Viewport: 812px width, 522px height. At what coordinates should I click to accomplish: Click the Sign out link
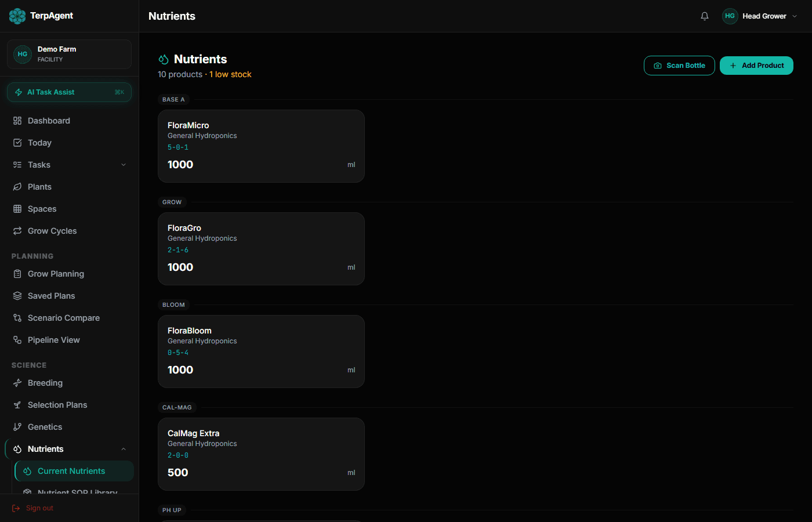tap(39, 508)
